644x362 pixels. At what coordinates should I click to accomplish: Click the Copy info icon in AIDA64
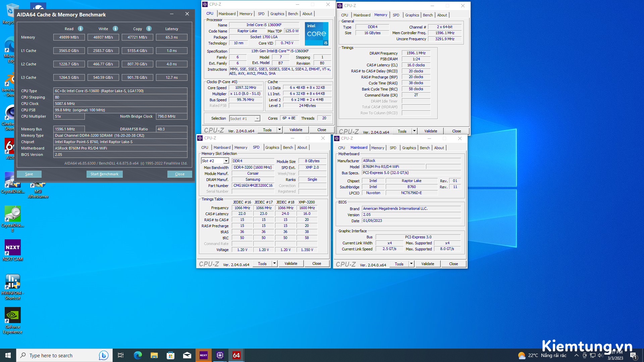click(149, 28)
